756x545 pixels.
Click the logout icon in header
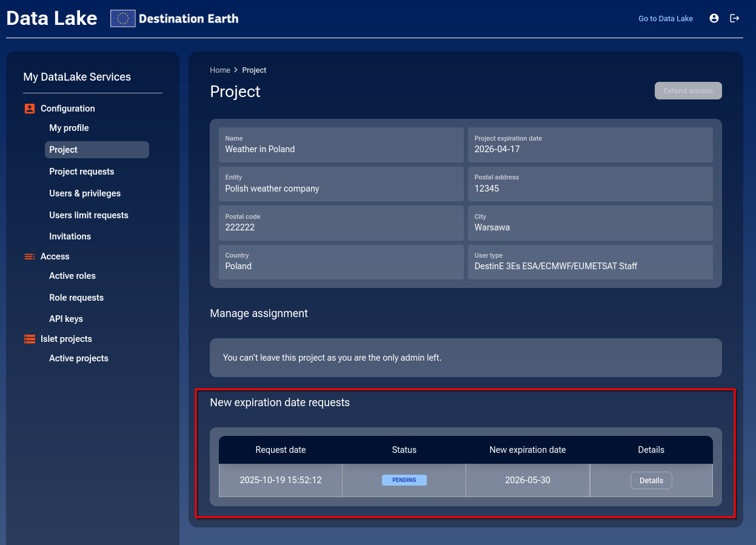734,18
